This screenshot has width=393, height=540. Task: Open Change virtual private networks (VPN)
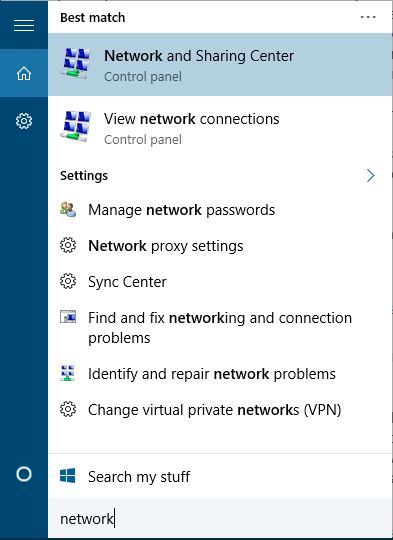[x=220, y=410]
